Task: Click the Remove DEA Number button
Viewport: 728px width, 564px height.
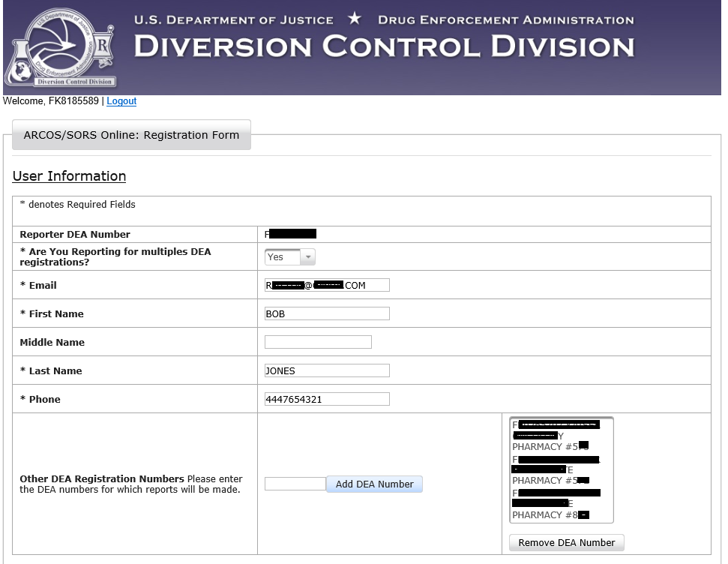Action: [x=566, y=543]
